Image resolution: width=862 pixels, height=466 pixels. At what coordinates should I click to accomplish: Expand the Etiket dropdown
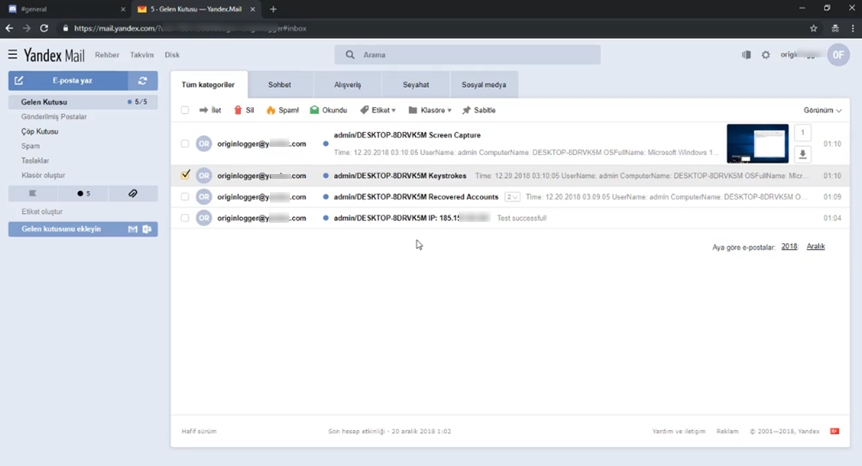378,110
